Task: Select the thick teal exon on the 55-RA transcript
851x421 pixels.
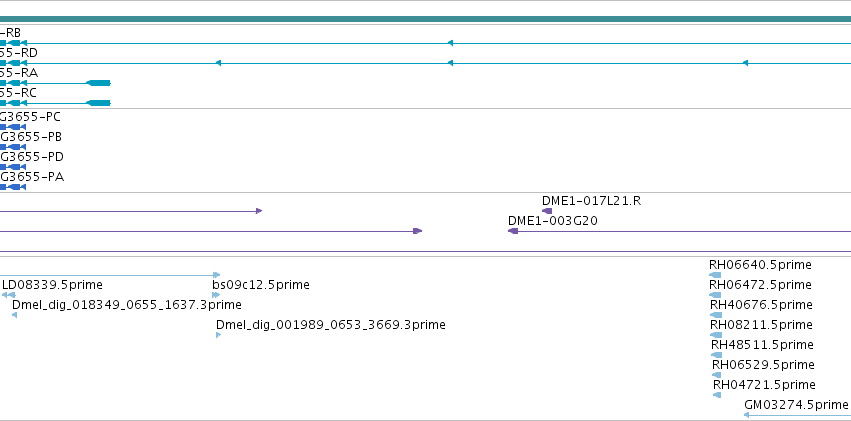Action: pos(99,83)
